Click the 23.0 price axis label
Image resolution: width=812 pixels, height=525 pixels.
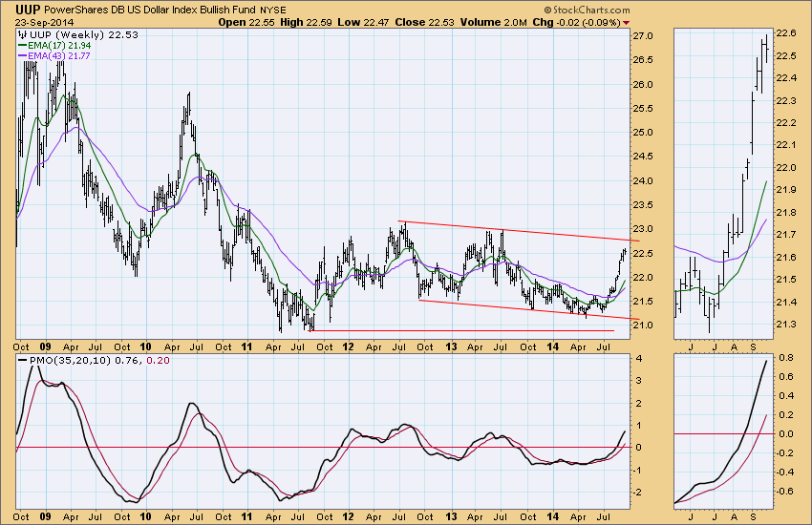point(642,229)
